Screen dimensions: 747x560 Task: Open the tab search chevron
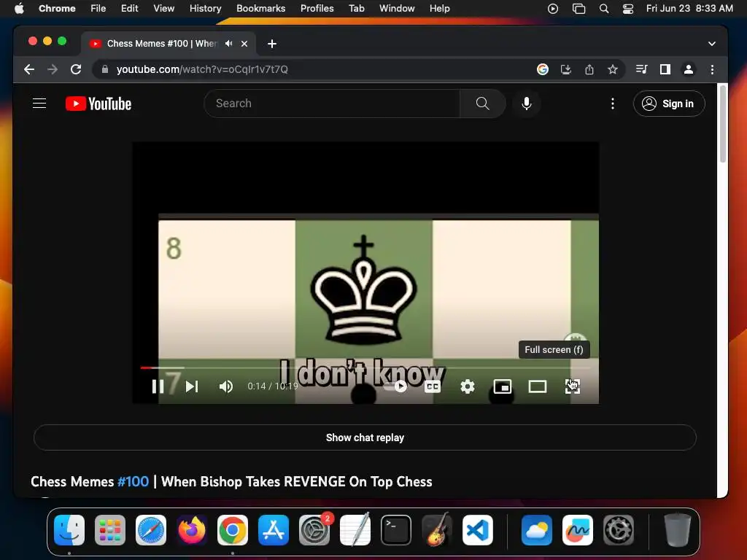(712, 44)
